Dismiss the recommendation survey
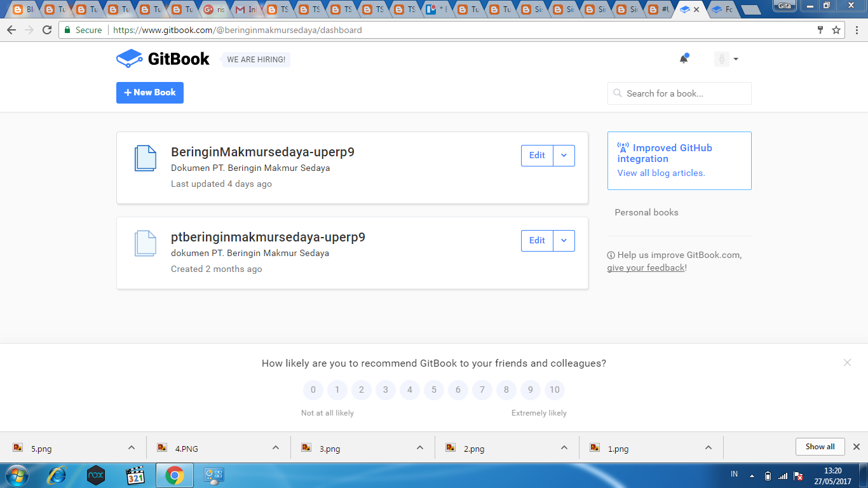The image size is (868, 488). 847,362
